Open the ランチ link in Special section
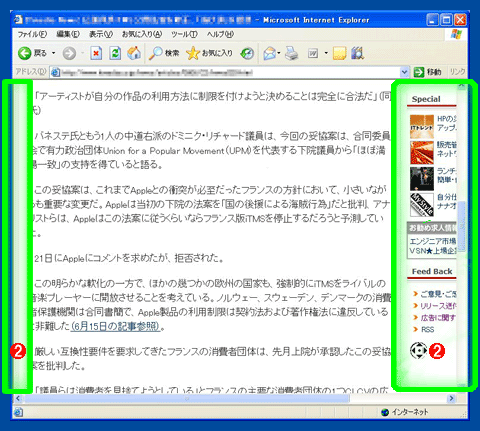This screenshot has width=480, height=431. tap(447, 175)
